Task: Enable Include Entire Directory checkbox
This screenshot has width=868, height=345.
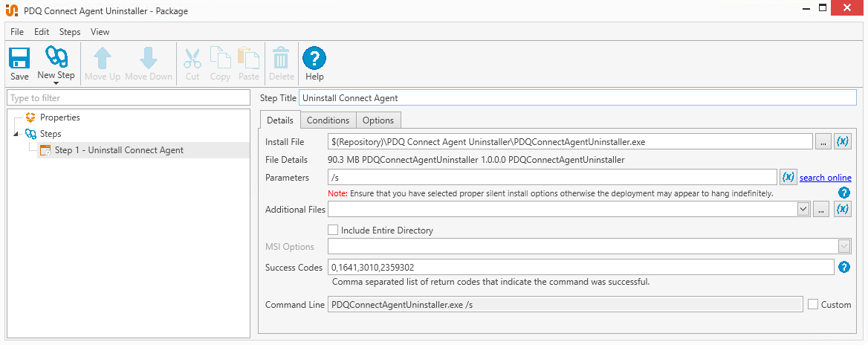Action: 333,230
